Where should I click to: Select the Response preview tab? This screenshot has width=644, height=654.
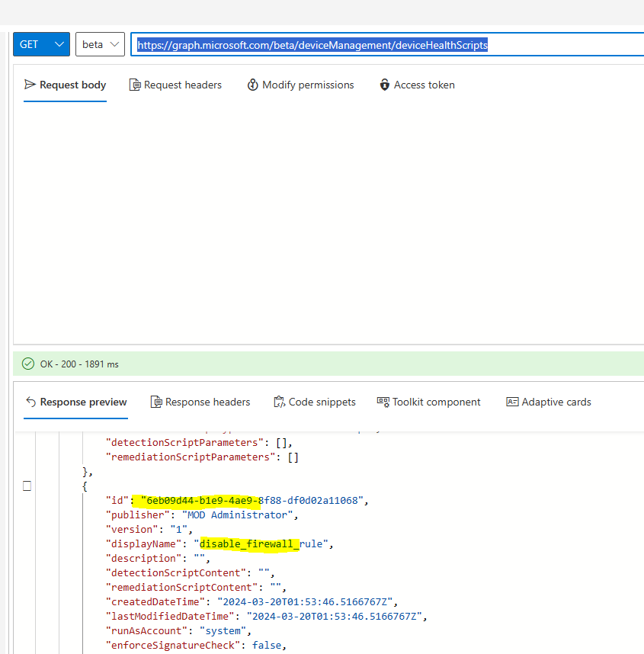[76, 402]
